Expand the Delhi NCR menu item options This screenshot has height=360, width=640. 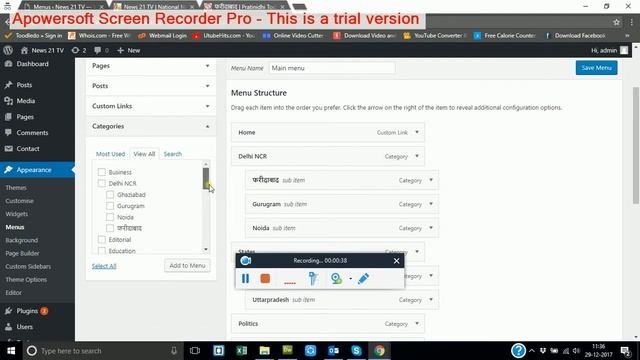(x=417, y=156)
